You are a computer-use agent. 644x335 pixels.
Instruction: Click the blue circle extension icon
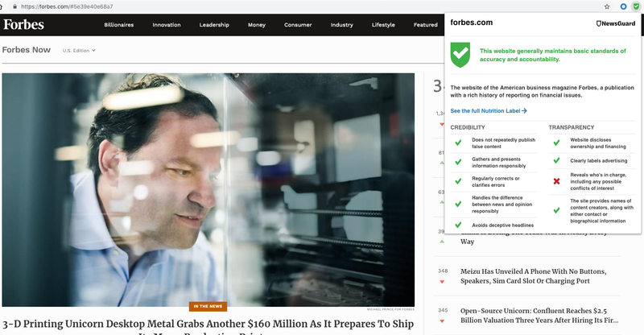point(623,6)
